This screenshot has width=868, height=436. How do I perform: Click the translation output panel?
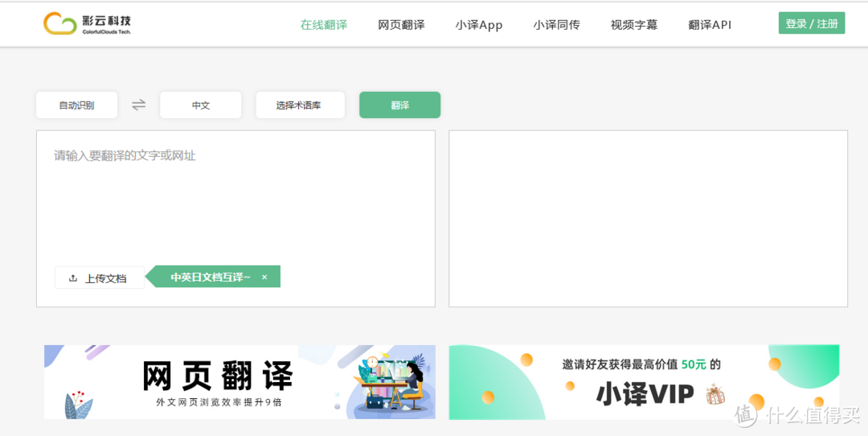[648, 218]
